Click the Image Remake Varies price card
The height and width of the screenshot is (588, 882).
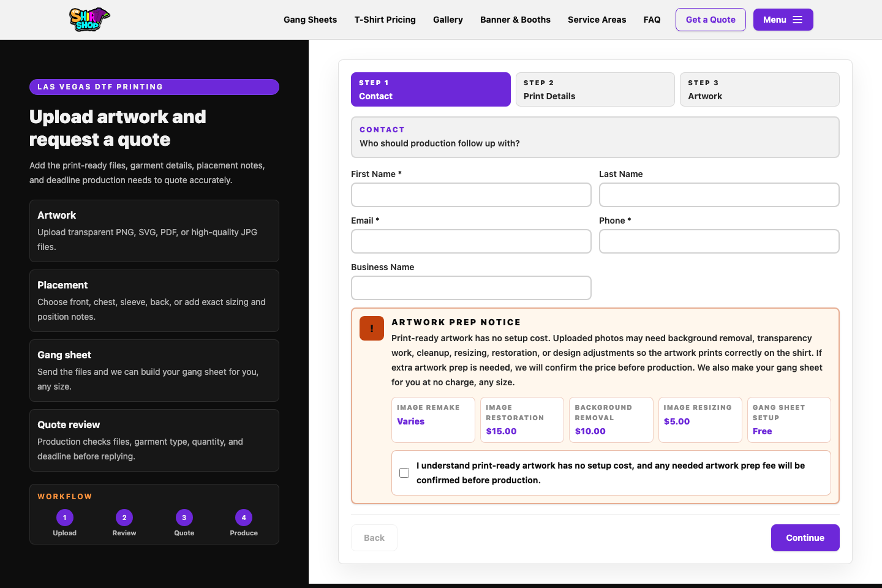[433, 420]
